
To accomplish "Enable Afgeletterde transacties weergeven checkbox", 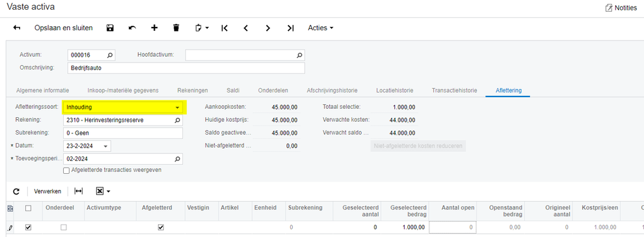I will 66,170.
